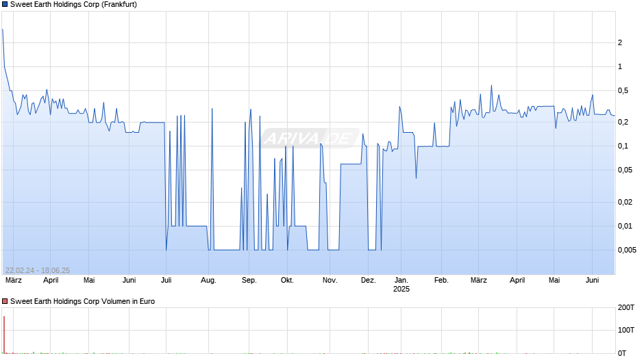This screenshot has height=360, width=644.
Task: Click the red legend square for Volumen
Action: click(x=5, y=301)
